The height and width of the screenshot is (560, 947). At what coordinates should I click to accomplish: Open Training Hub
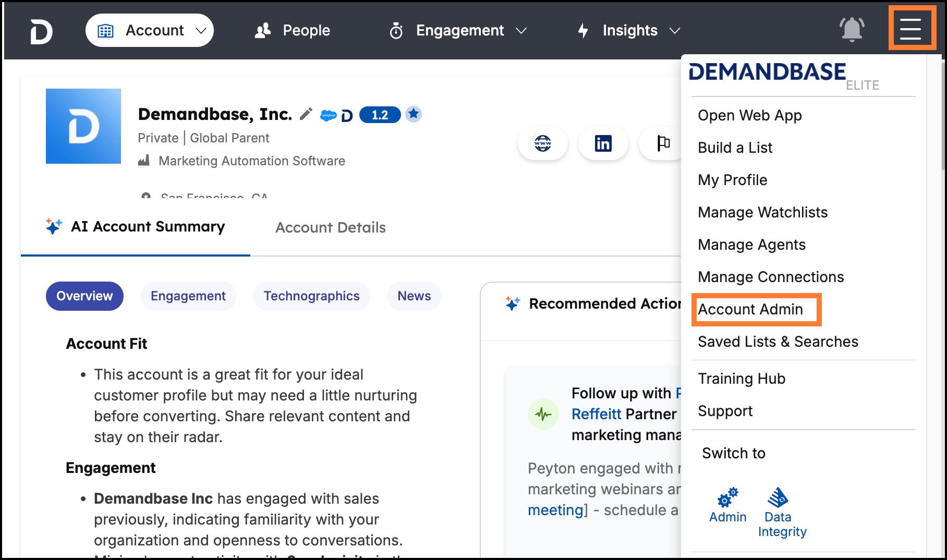pos(742,379)
